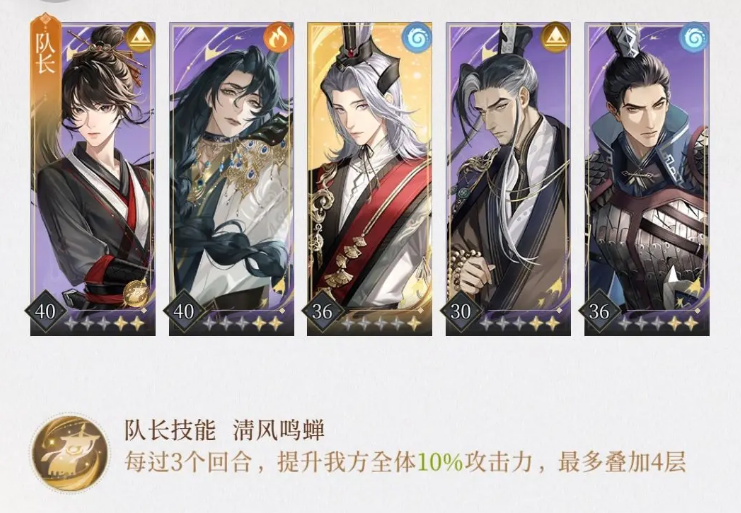Screen dimensions: 741x513
Task: Click the earth element icon on fourth card
Action: tap(555, 38)
